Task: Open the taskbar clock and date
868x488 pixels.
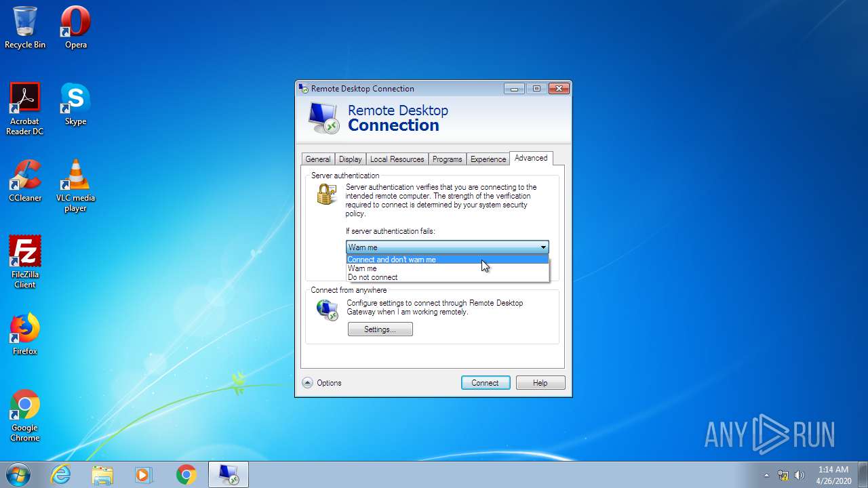Action: [833, 474]
